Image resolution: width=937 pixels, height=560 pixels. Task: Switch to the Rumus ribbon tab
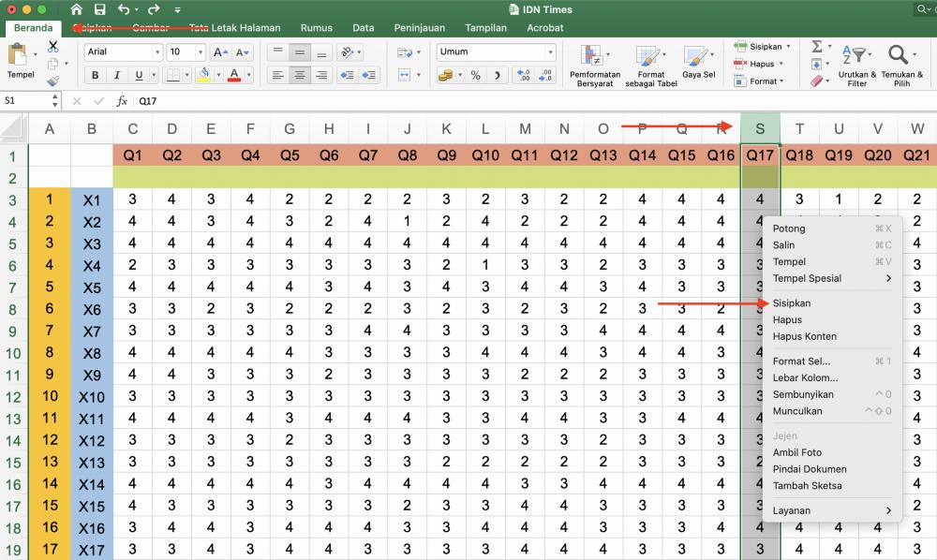(317, 28)
